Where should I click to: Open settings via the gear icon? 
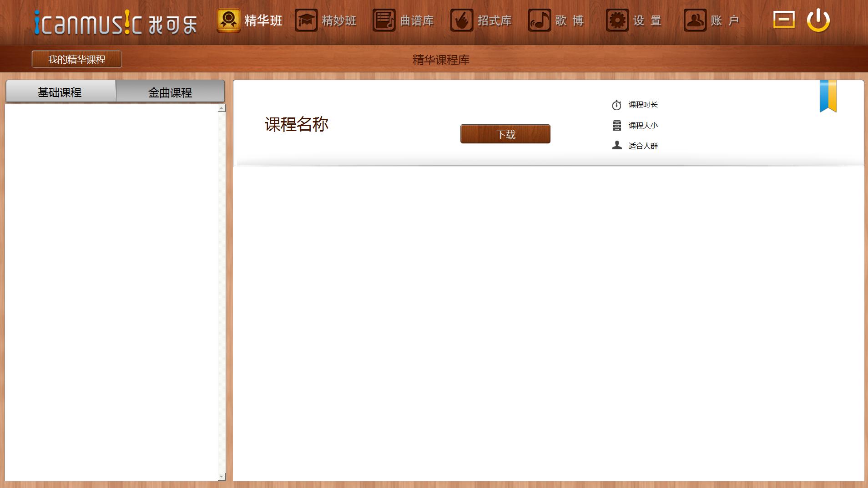point(617,20)
